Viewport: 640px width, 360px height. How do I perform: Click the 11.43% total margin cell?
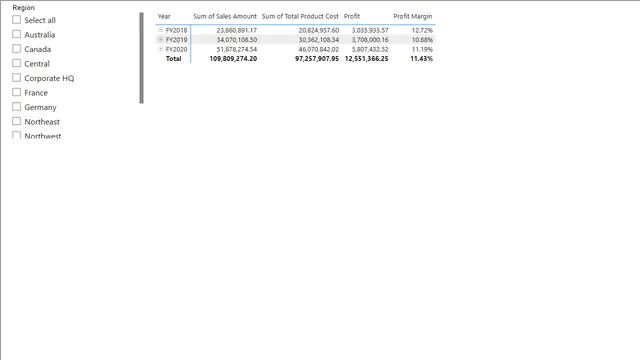point(422,59)
